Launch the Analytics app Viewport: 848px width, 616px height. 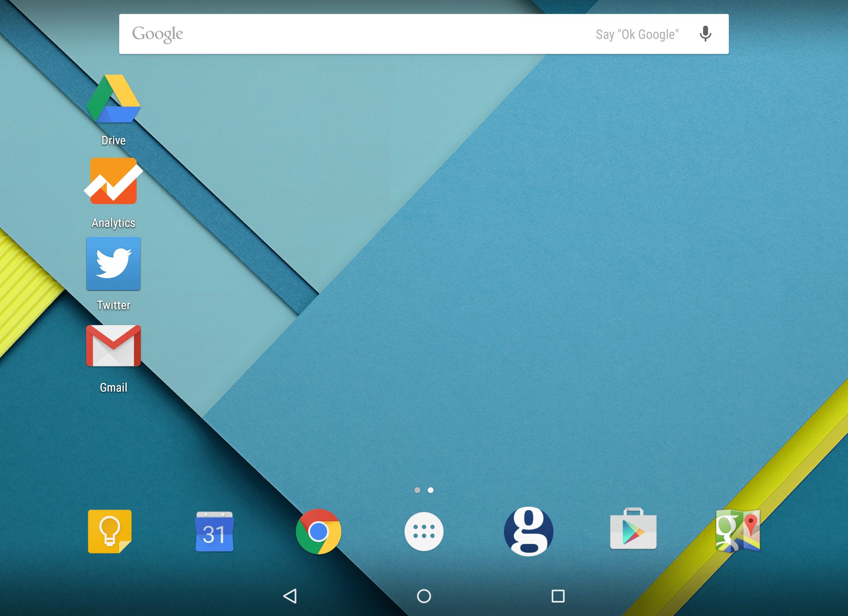pos(113,181)
